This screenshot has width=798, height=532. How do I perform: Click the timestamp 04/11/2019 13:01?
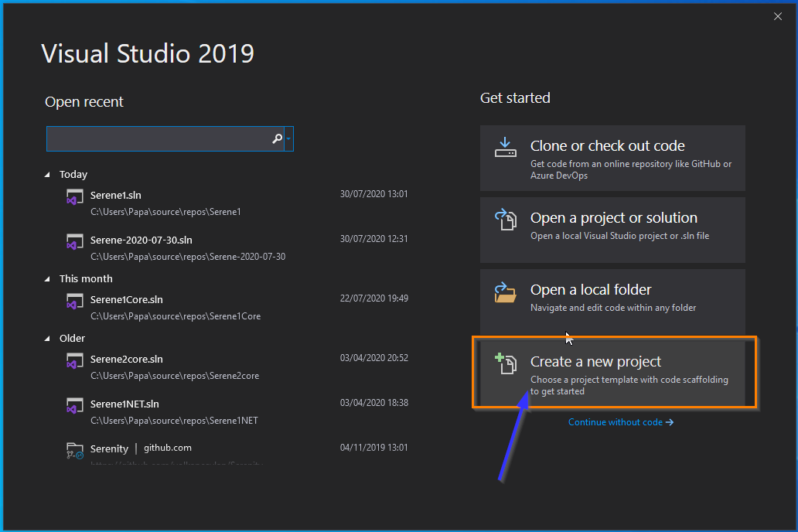tap(374, 448)
